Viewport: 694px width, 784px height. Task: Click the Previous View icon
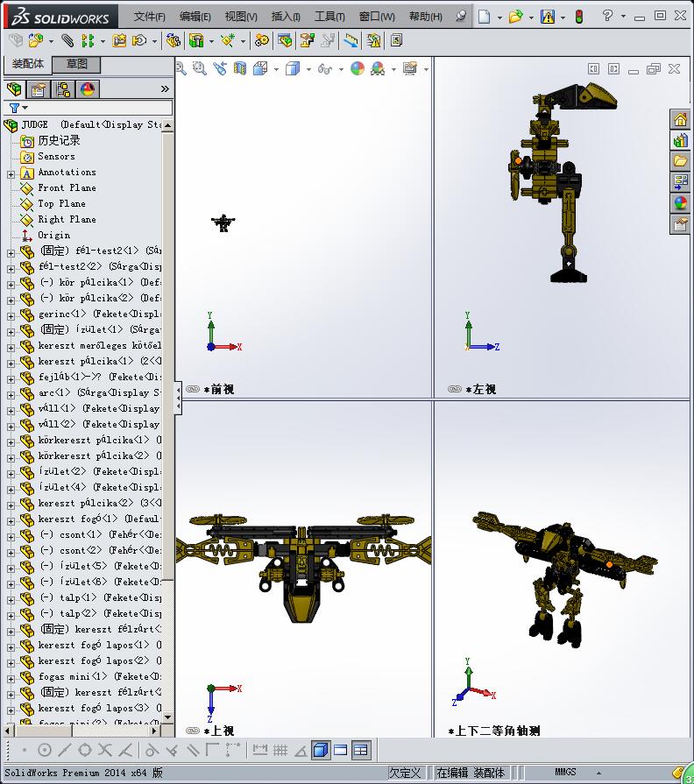coord(220,68)
